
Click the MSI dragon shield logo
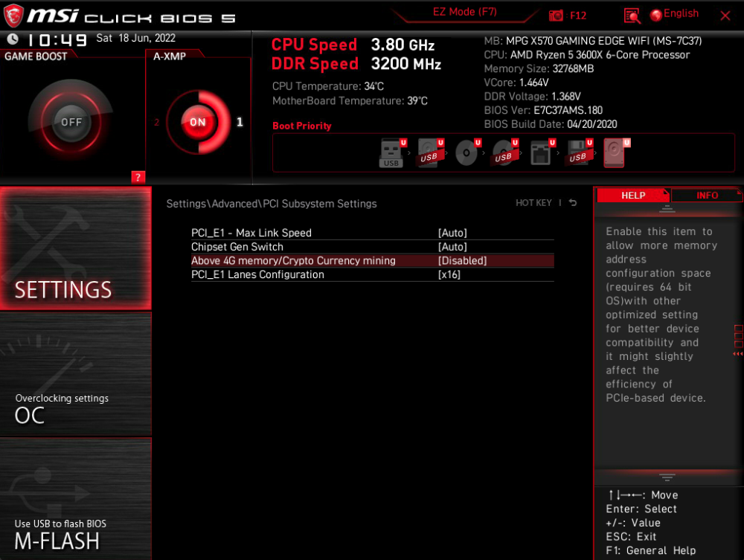point(13,16)
